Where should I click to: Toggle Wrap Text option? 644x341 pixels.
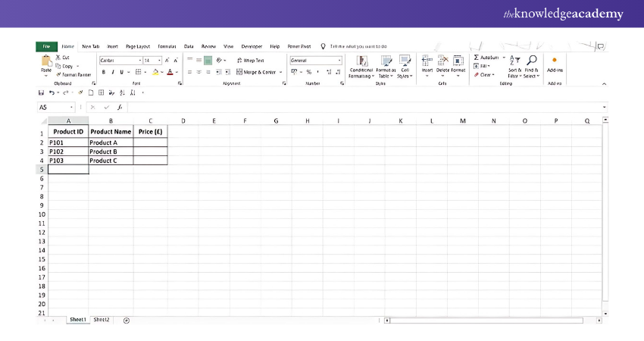click(250, 60)
